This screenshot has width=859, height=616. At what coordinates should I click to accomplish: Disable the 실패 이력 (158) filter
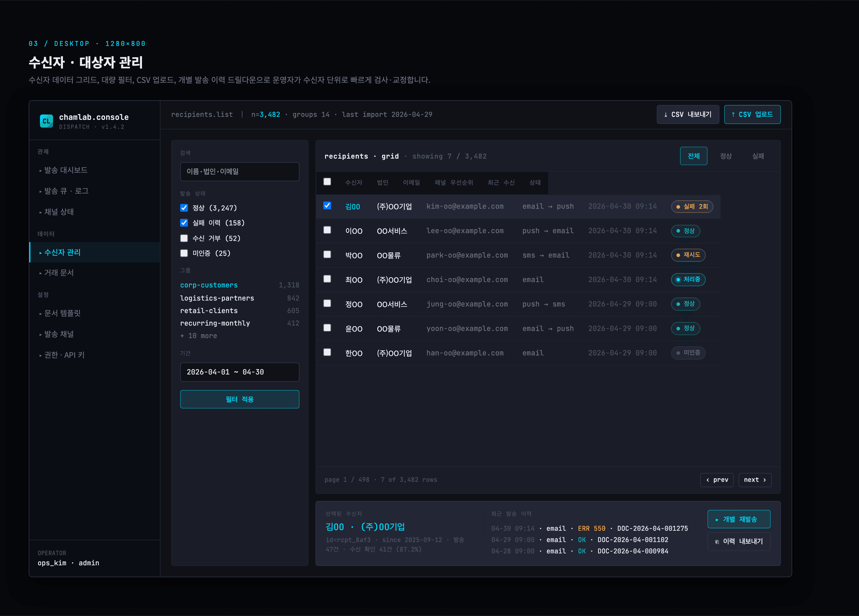(x=184, y=223)
